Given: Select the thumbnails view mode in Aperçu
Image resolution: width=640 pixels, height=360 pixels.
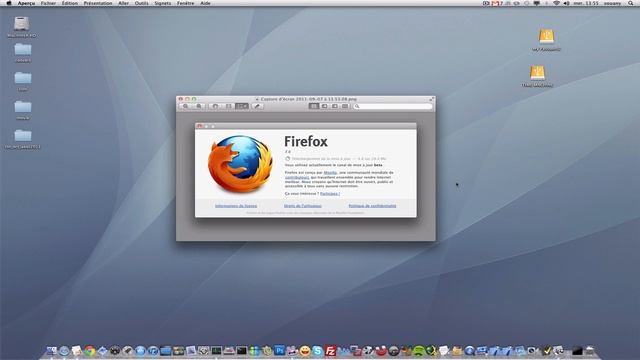Looking at the screenshot, I should coord(324,106).
